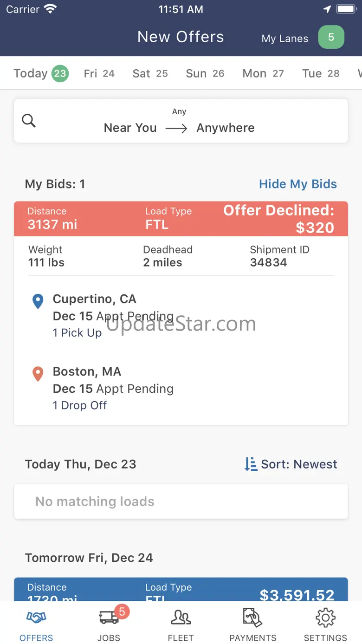Screen dimensions: 362x644
Task: Switch to the Fri 24 tab
Action: tap(99, 73)
